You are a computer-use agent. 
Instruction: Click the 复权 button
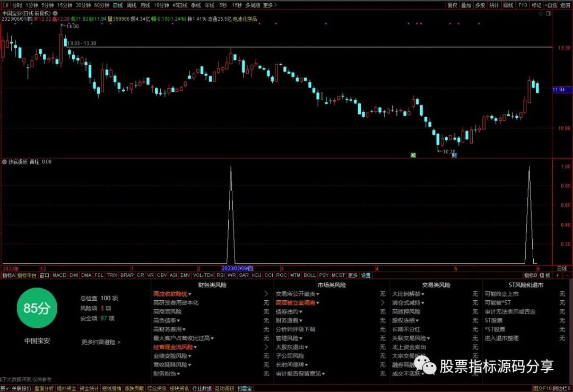[452, 5]
